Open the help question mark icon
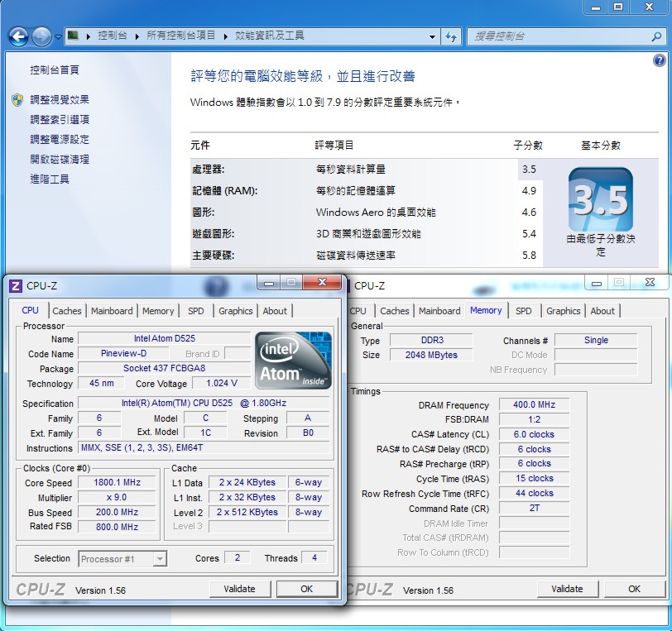This screenshot has width=672, height=631. pos(659,60)
